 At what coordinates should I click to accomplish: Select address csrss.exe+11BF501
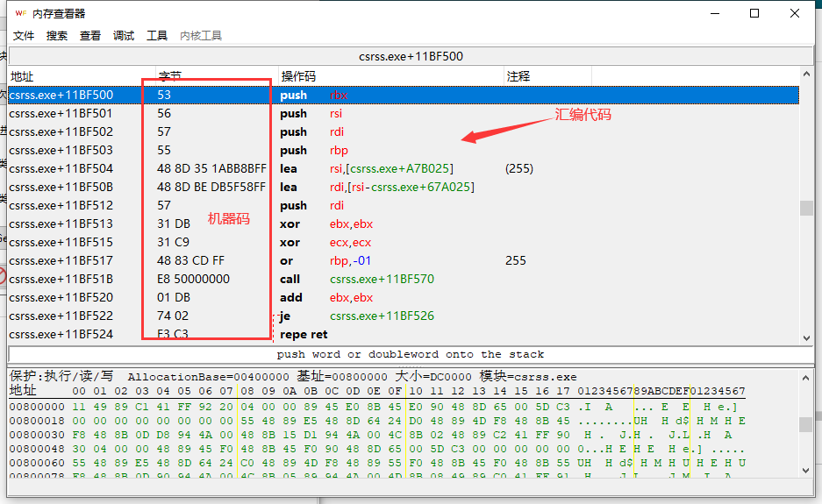(61, 114)
